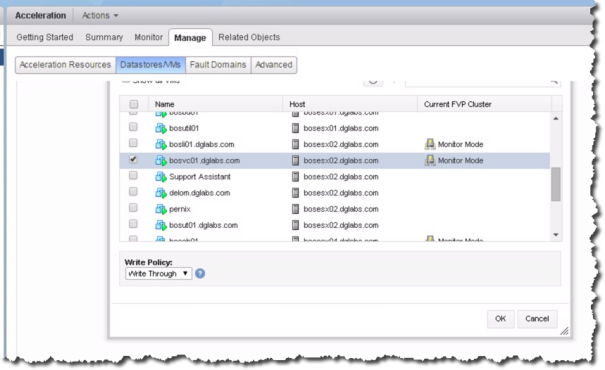This screenshot has width=605, height=370.
Task: Sort by Current FVP Cluster column
Action: click(x=484, y=104)
